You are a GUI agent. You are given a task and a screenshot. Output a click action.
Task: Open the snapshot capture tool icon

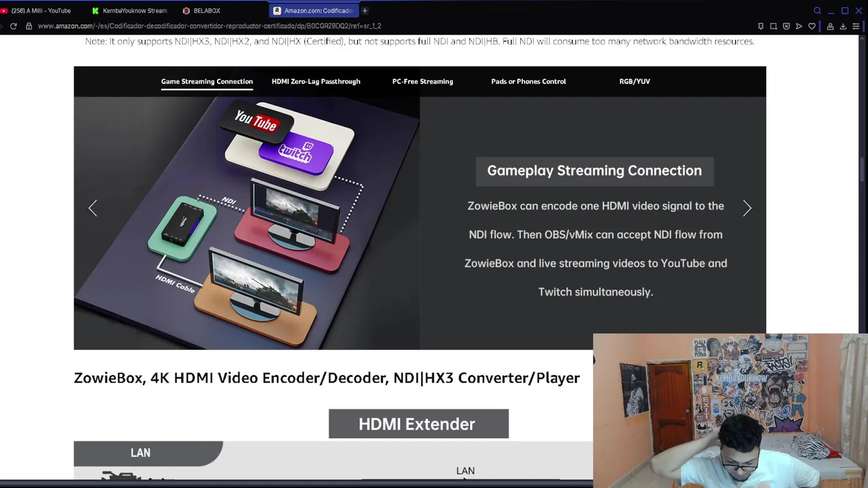773,26
